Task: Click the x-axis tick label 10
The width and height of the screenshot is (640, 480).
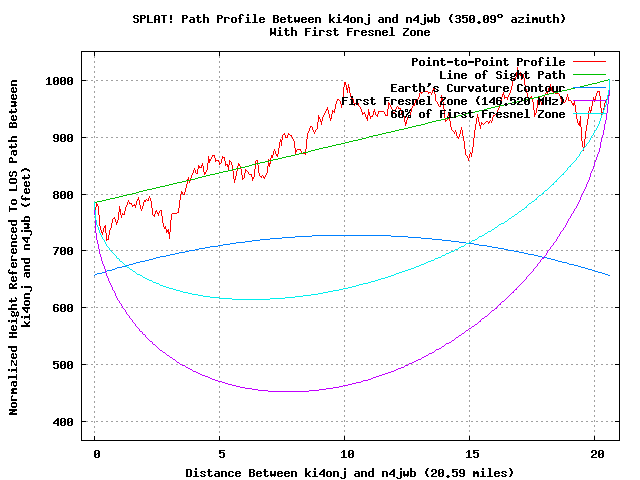Action: point(347,454)
